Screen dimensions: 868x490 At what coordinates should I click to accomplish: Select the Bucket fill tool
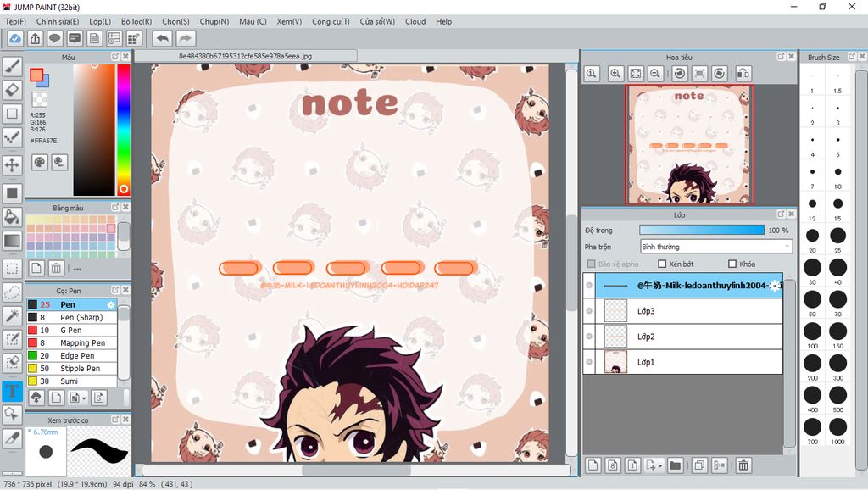[x=12, y=216]
